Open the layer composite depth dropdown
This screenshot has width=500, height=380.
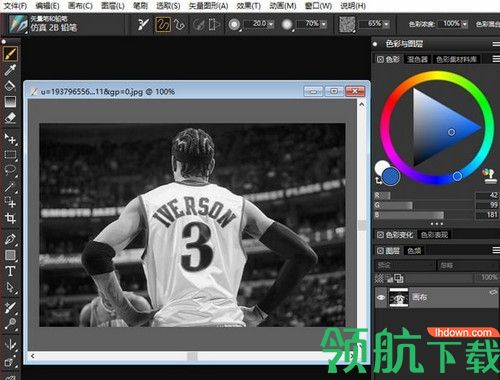(468, 265)
